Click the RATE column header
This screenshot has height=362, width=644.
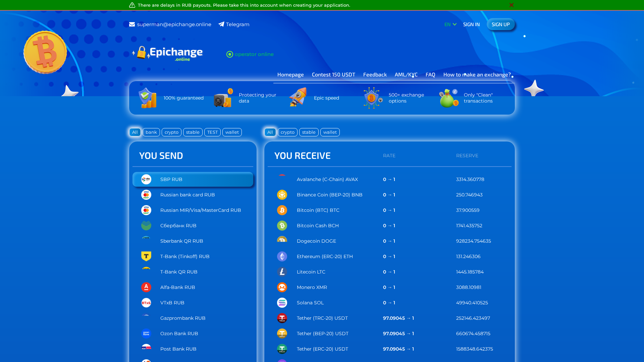coord(389,156)
